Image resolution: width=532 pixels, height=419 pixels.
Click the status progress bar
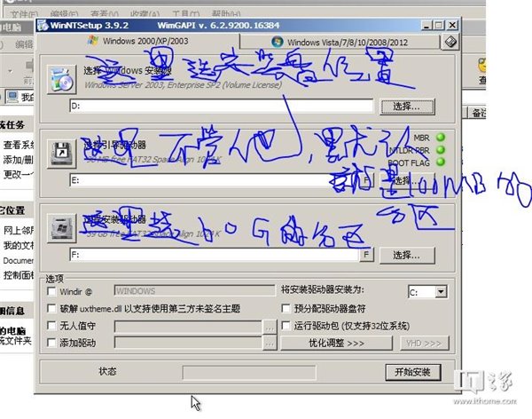(x=249, y=373)
